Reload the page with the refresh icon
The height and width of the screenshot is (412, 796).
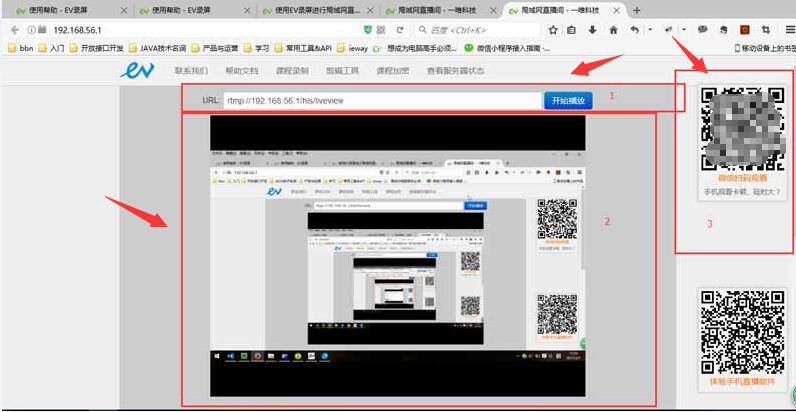[400, 30]
